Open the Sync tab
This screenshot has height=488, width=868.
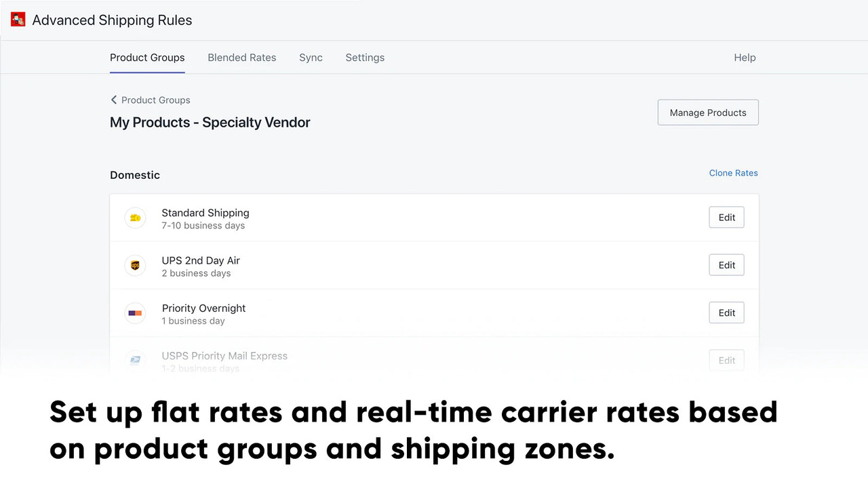(311, 58)
